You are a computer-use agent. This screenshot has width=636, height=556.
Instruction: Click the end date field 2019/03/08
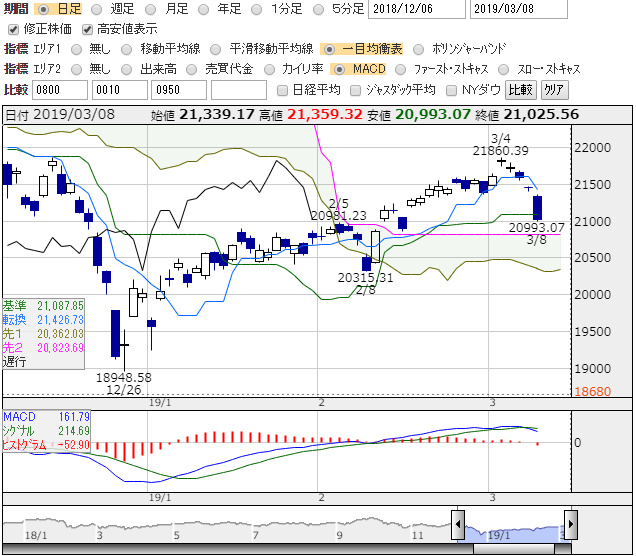518,9
